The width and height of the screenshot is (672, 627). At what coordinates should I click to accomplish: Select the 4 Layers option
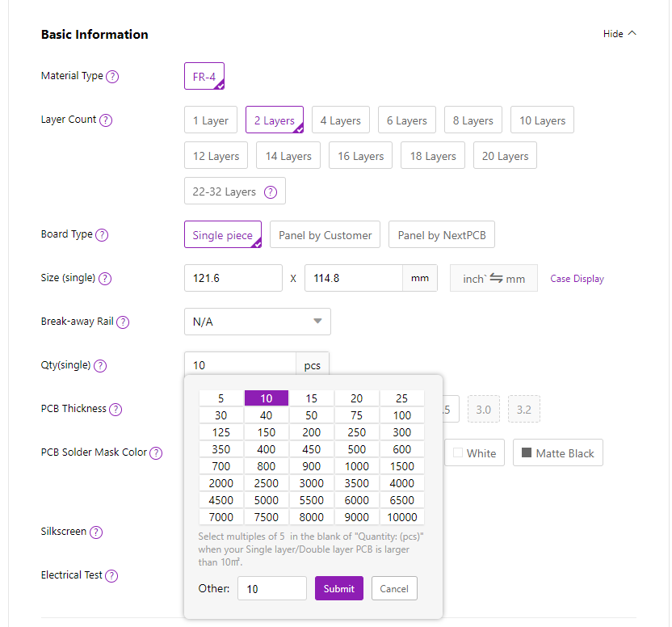coord(340,120)
